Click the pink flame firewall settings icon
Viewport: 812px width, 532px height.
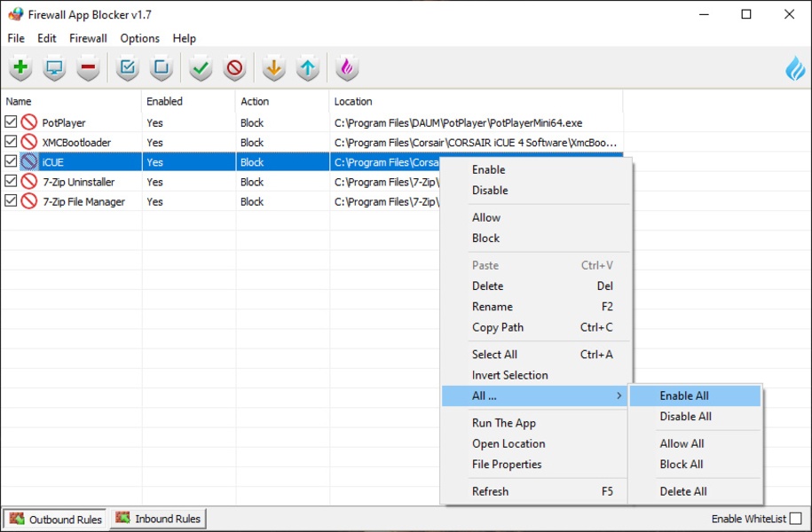click(x=346, y=67)
